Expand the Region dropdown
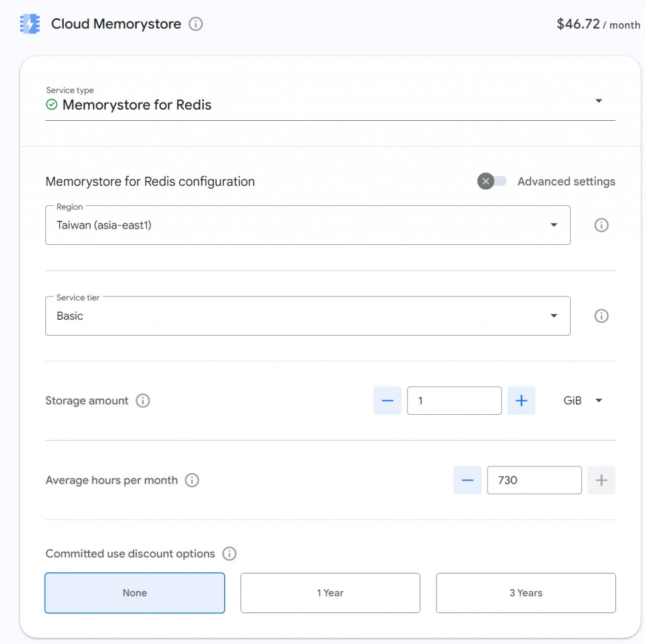This screenshot has height=644, width=645. tap(554, 225)
